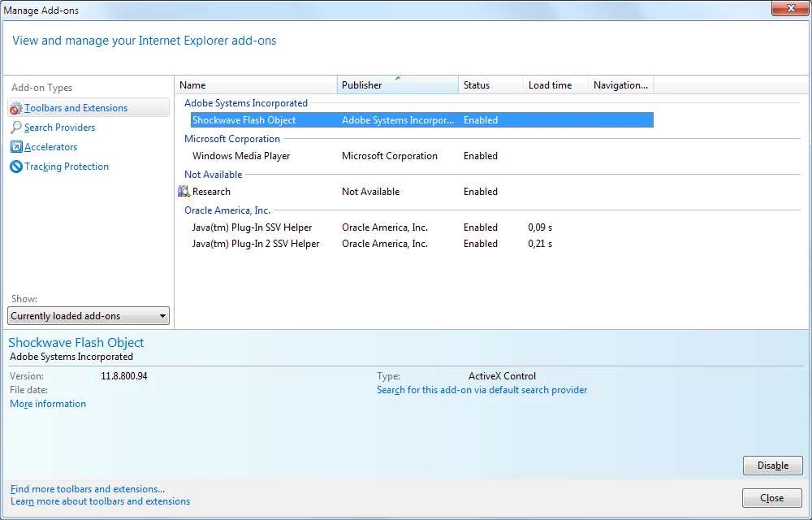Screen dimensions: 812x520
Task: Click ActiveX Control type value
Action: (x=502, y=376)
